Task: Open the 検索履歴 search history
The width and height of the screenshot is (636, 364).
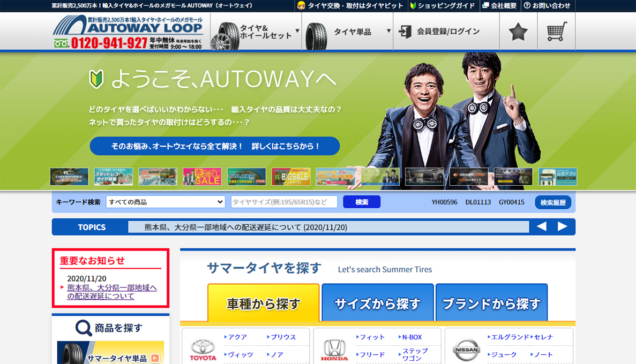Action: [553, 202]
